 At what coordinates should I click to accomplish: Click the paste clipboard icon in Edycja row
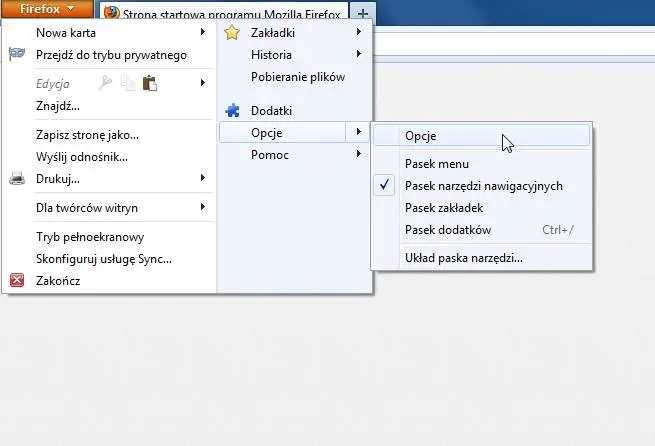pyautogui.click(x=150, y=83)
